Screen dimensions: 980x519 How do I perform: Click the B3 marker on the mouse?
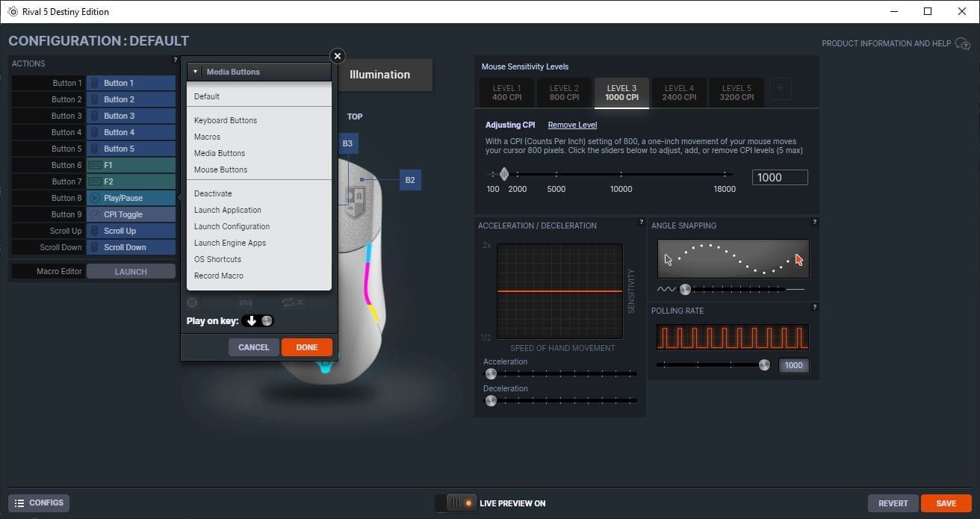(x=347, y=143)
